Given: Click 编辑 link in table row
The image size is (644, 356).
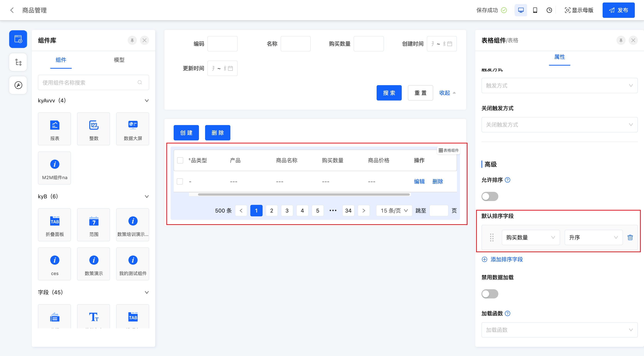Looking at the screenshot, I should click(x=419, y=181).
